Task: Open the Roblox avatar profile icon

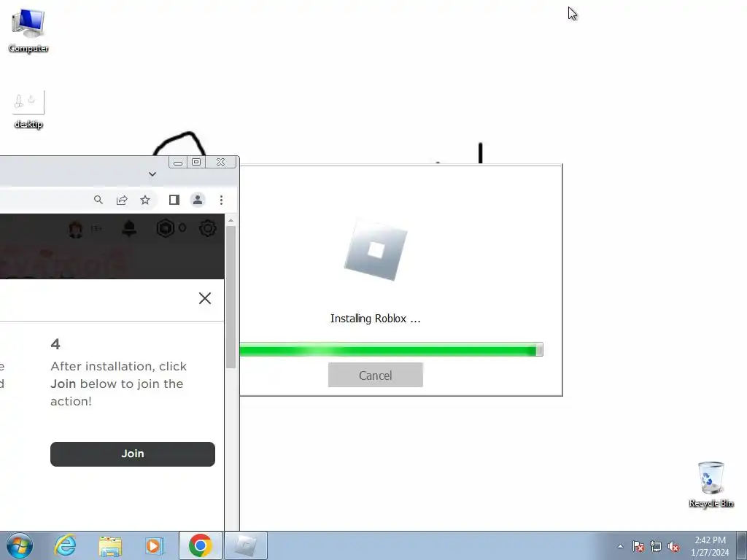Action: point(76,229)
